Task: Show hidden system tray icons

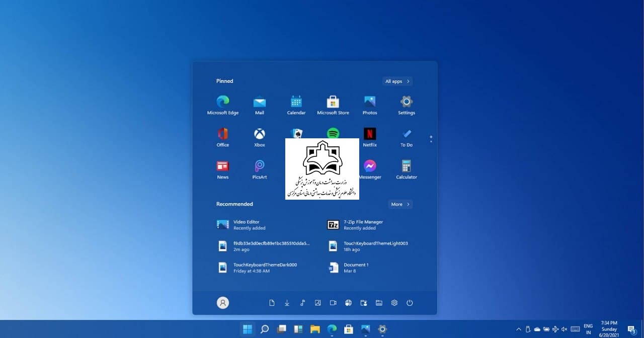Action: 519,329
